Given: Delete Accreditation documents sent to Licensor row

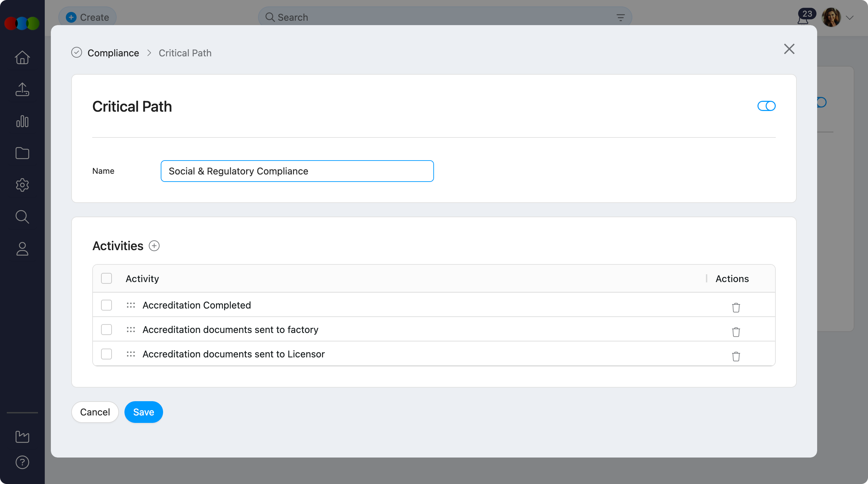Looking at the screenshot, I should (736, 356).
